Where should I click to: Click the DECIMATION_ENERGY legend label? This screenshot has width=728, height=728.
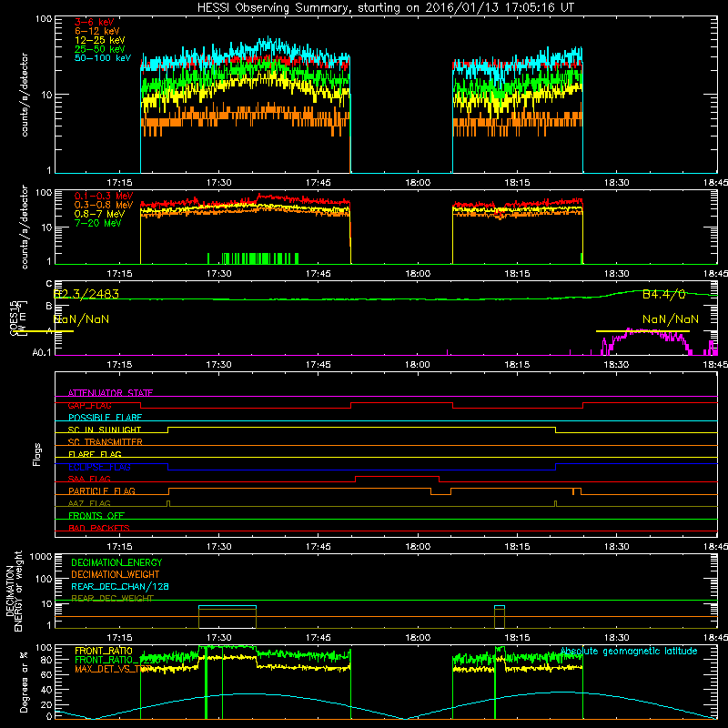tap(116, 562)
